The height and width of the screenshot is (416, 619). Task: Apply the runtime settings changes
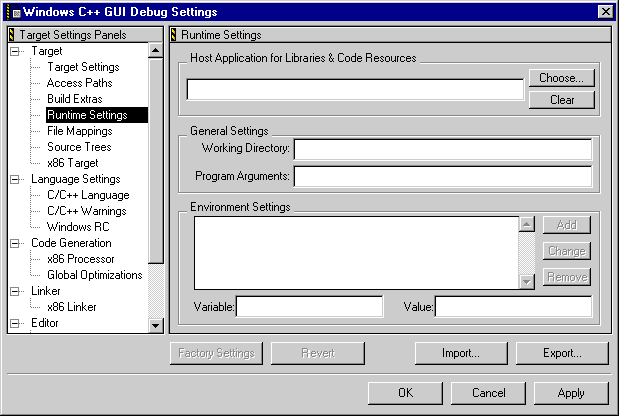point(571,393)
